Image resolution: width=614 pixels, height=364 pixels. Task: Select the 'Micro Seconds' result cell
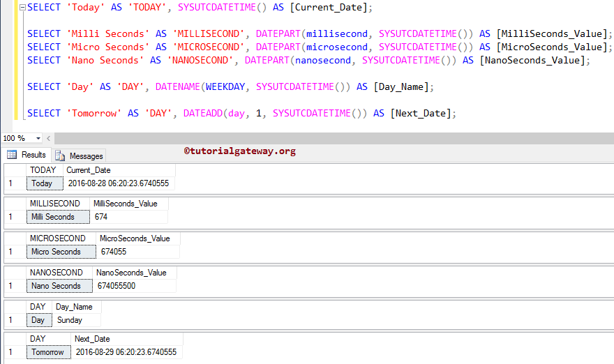click(61, 252)
